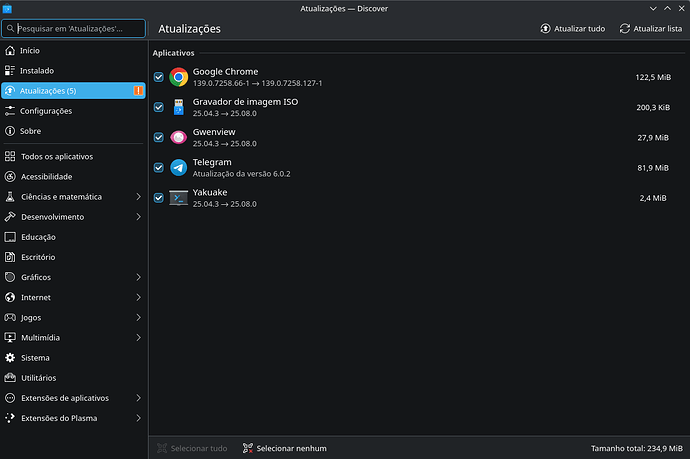Expand the Extensões do Plasma chevron
Viewport: 690px width, 459px height.
138,417
